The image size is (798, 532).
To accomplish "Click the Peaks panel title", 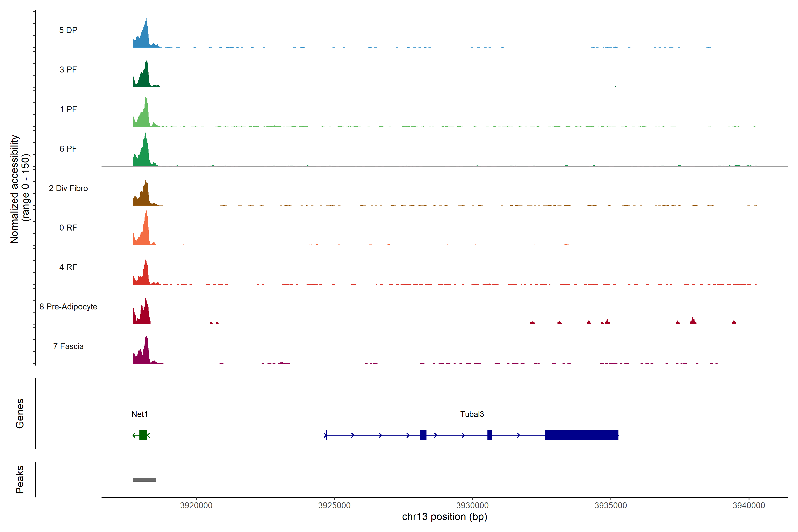I will (x=20, y=479).
